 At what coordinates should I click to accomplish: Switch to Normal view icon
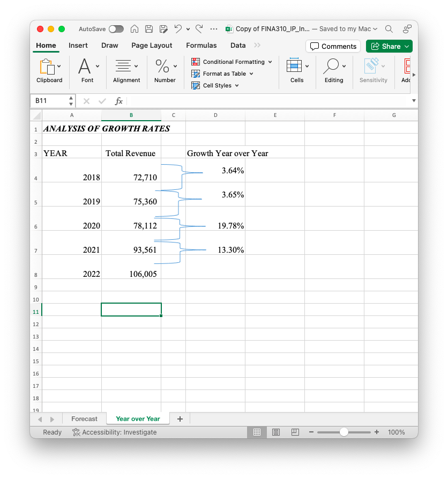pyautogui.click(x=257, y=432)
